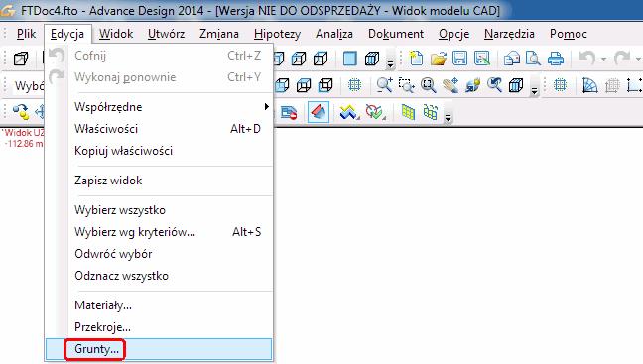Expand the Współrzędne submenu arrow
Viewport: 643px width, 364px height.
267,106
